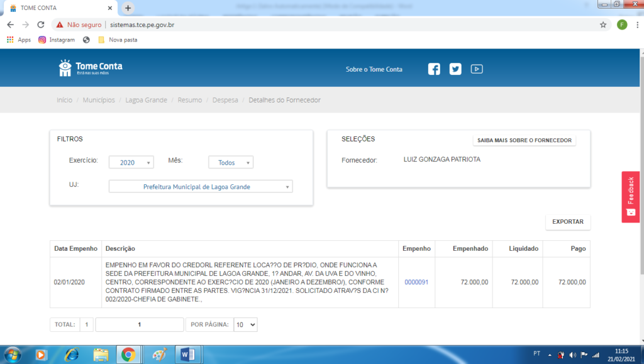Launch Internet Explorer from taskbar
The height and width of the screenshot is (364, 644).
point(72,355)
